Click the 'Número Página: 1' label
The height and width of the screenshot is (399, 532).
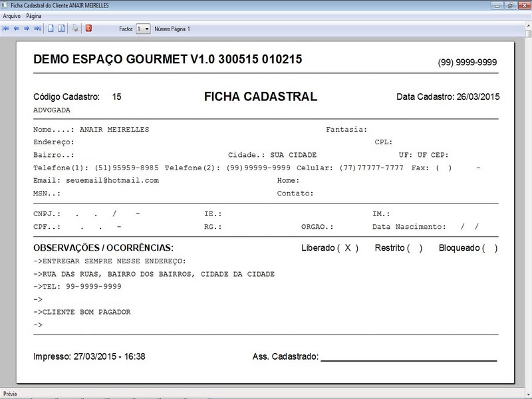pos(172,29)
